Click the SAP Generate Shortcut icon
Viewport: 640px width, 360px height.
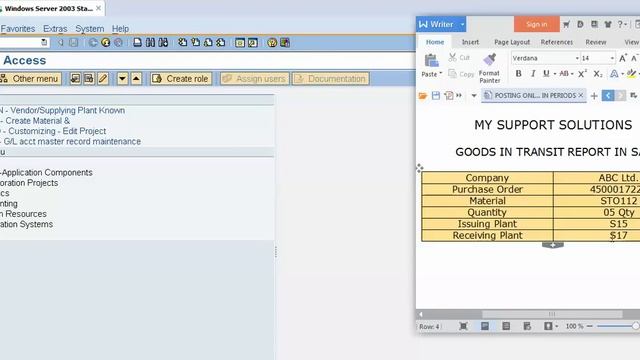point(253,42)
